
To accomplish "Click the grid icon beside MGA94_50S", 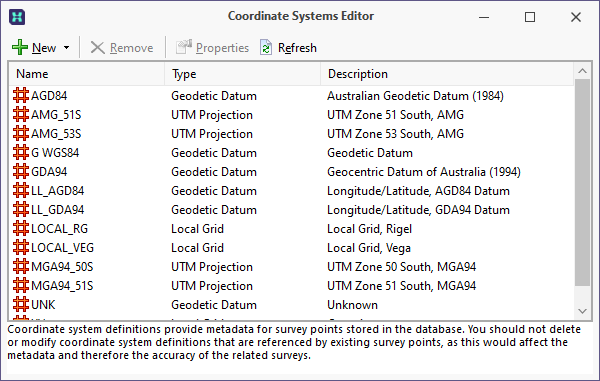I will (21, 267).
